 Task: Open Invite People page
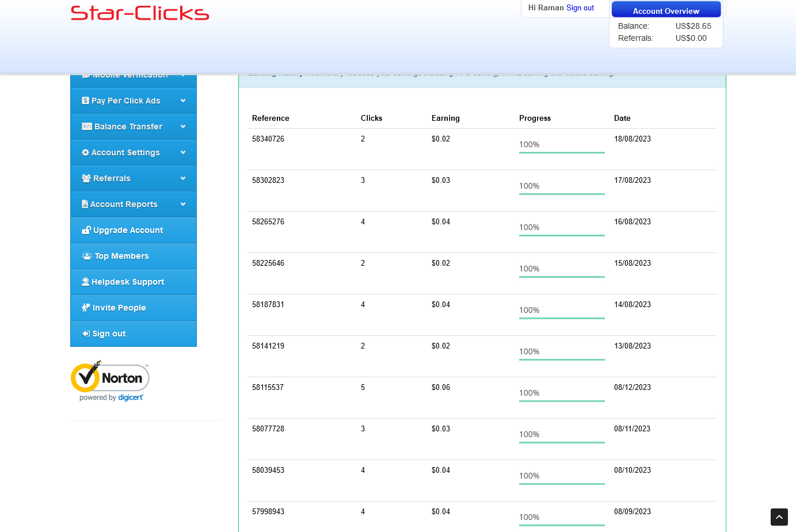pyautogui.click(x=134, y=308)
